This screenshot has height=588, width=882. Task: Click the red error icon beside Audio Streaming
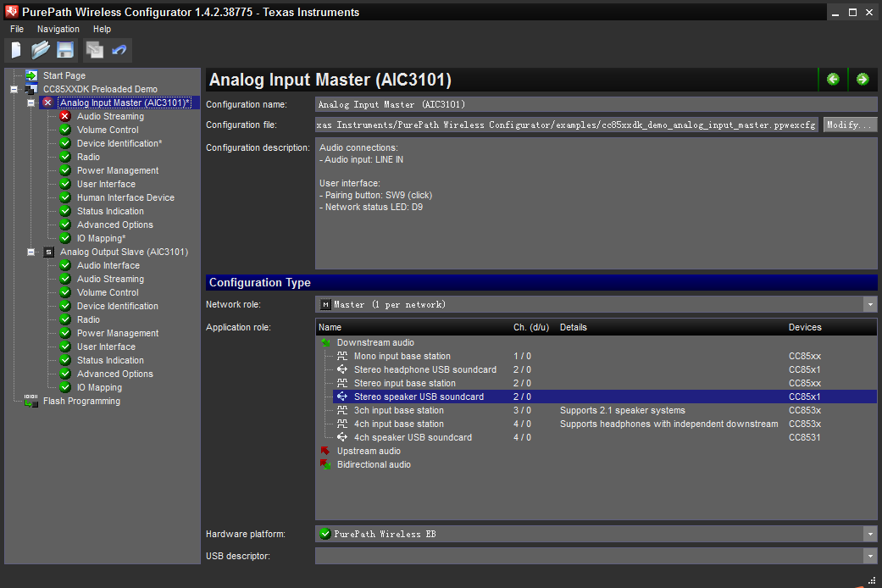(x=65, y=116)
